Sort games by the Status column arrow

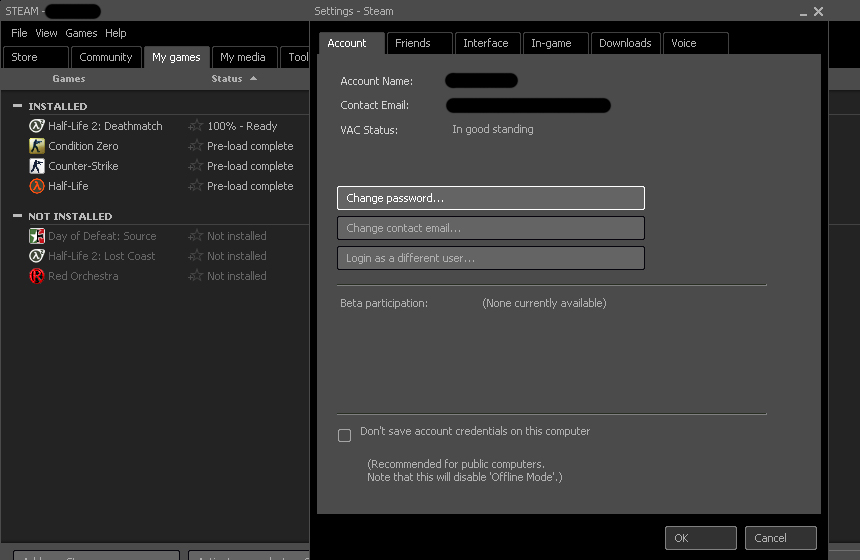(x=253, y=78)
